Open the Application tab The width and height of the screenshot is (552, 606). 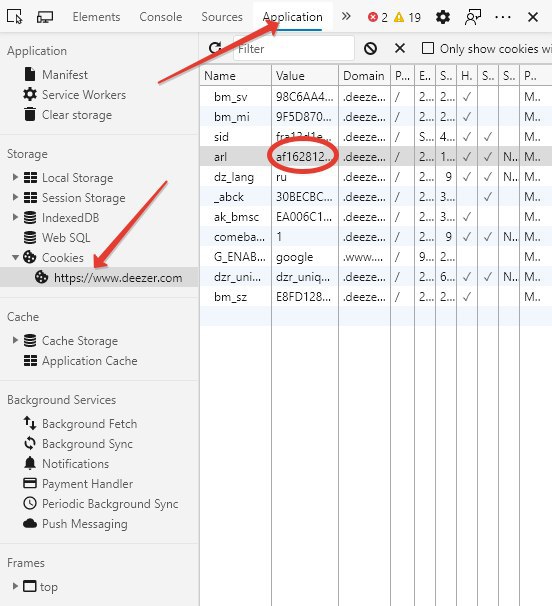pyautogui.click(x=292, y=17)
